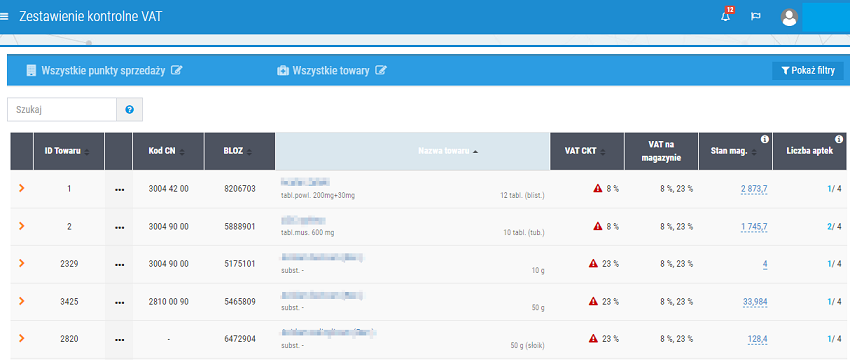Focus the Szukaj search field
Screen dimensions: 850x360
point(62,110)
